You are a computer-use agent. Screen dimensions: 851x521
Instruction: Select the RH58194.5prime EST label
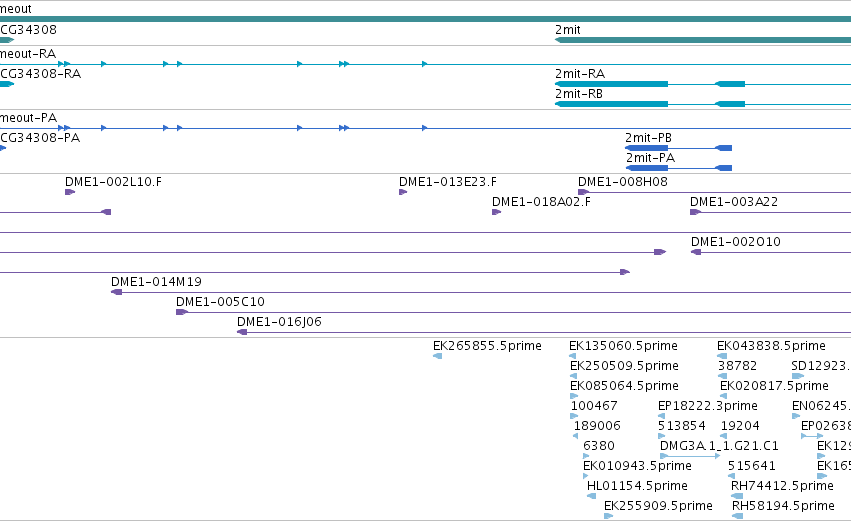coord(783,506)
